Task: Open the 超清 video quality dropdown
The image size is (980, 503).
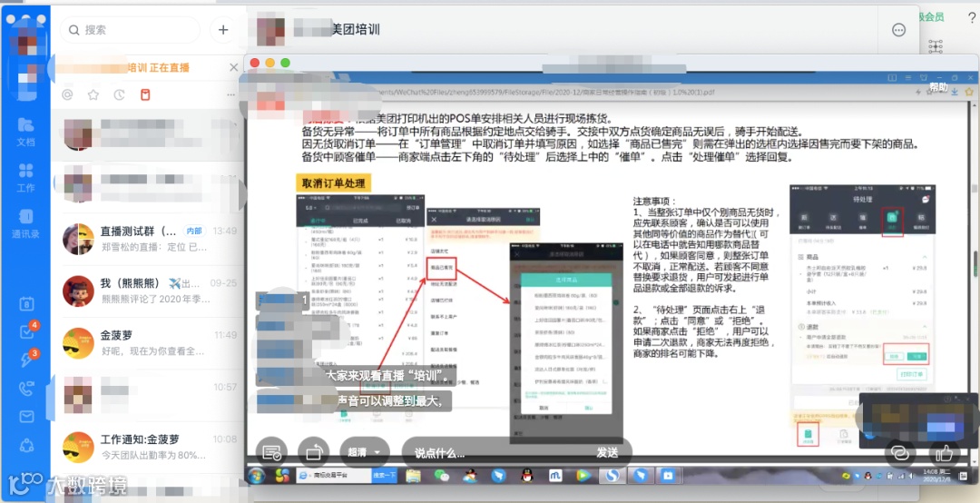Action: point(365,451)
